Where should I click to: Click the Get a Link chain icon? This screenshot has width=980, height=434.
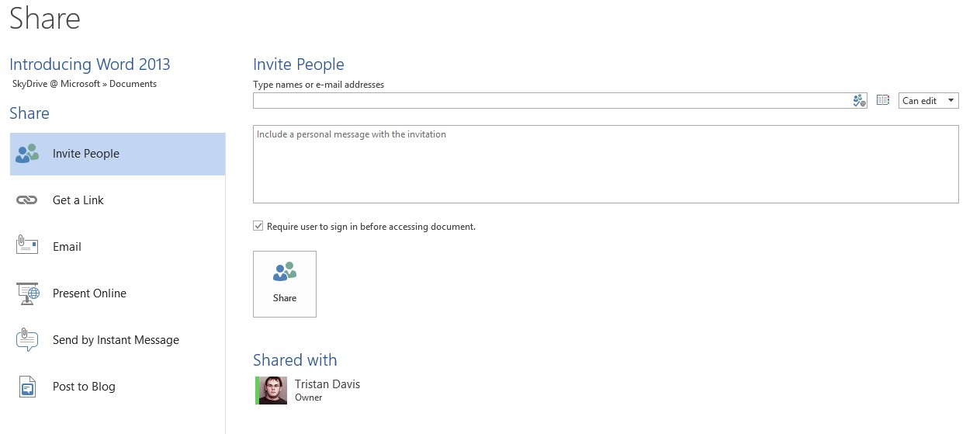(27, 200)
